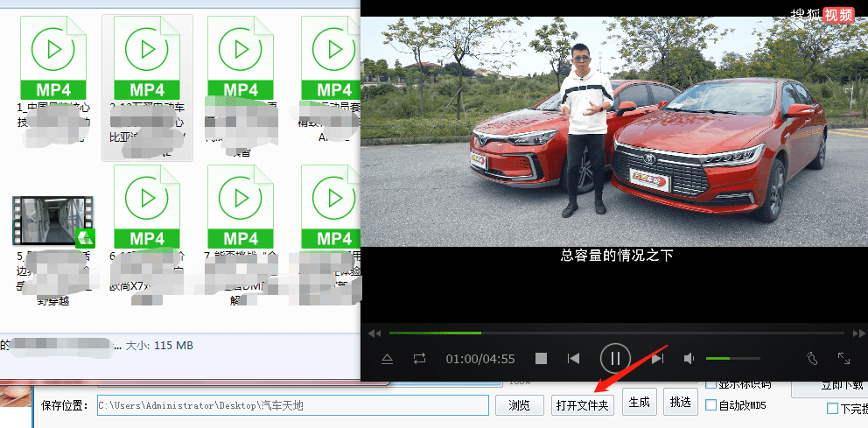Check the 下完提 checkbox
This screenshot has width=868, height=428.
[832, 409]
